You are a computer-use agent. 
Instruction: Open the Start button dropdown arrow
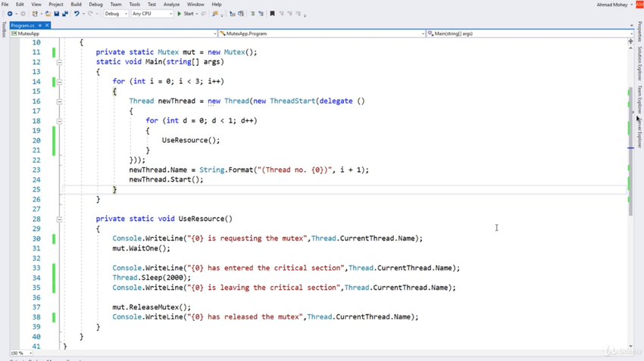pos(197,14)
